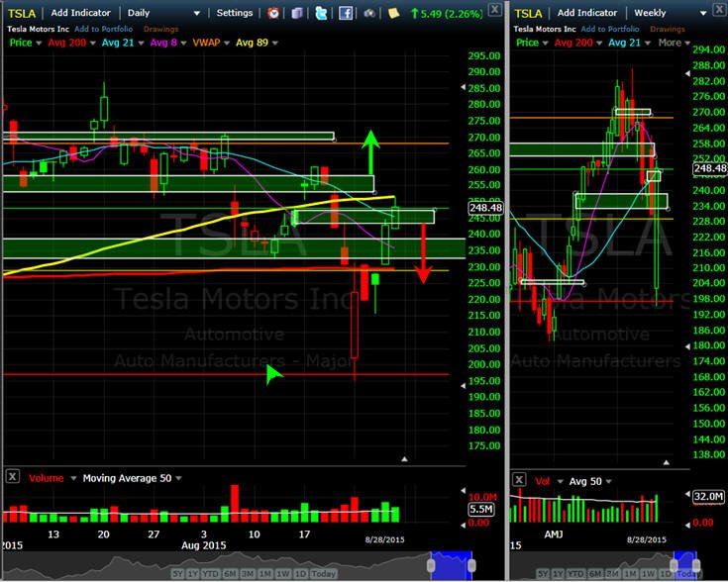Open the alarm clock alert icon in Daily chart

(273, 13)
